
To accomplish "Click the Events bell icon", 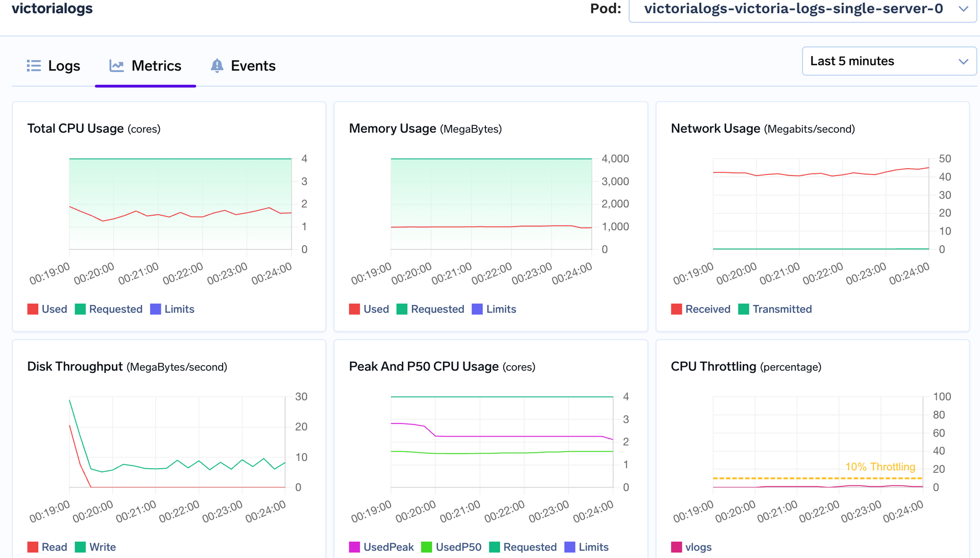I will point(217,65).
